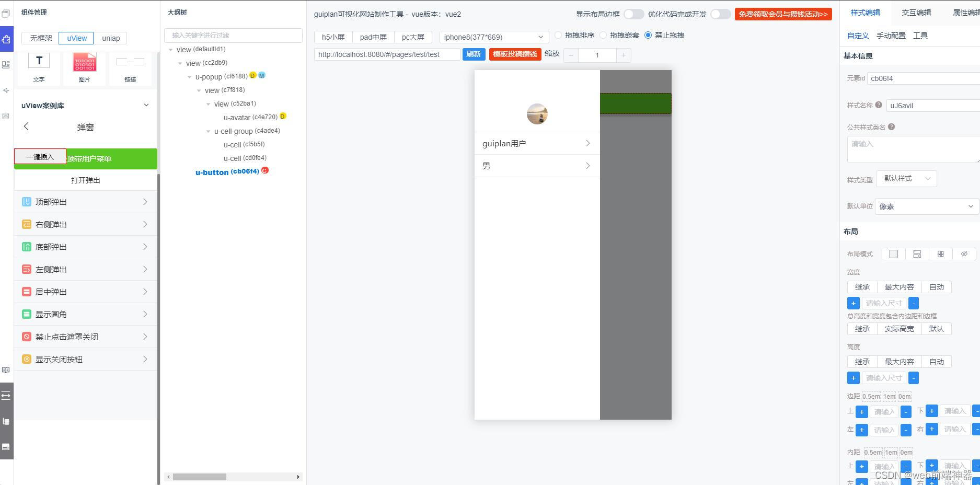Switch to the 交互编辑 tab
The width and height of the screenshot is (980, 485).
click(x=916, y=12)
